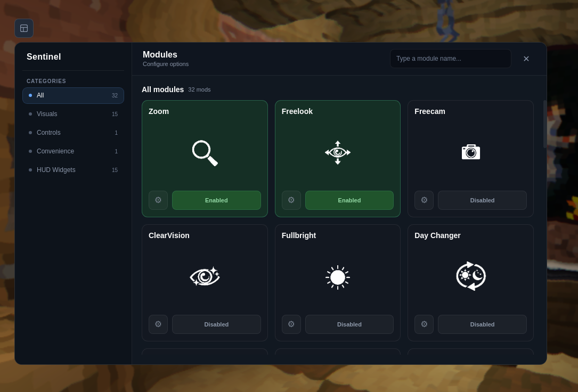Click the CATEGORIES header label
This screenshot has height=392, width=578.
(46, 81)
